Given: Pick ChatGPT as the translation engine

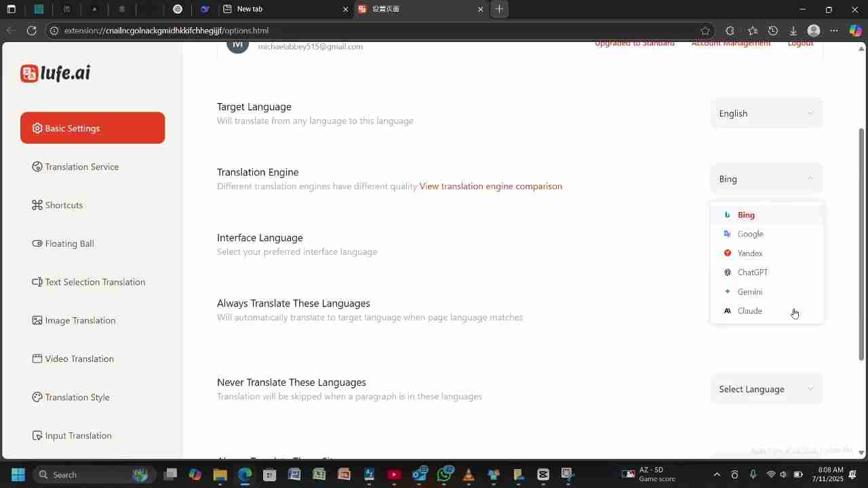Looking at the screenshot, I should pyautogui.click(x=753, y=272).
